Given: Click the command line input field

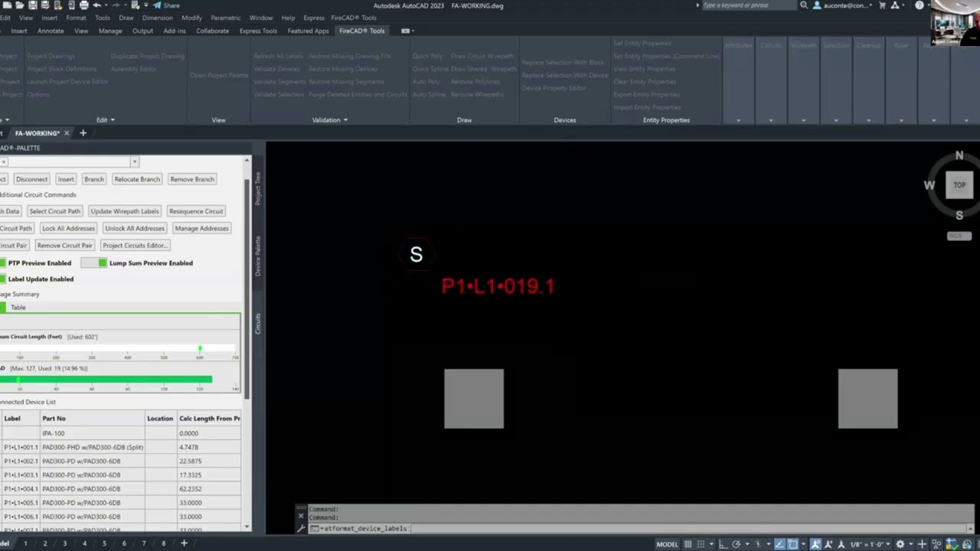Looking at the screenshot, I should click(x=639, y=528).
